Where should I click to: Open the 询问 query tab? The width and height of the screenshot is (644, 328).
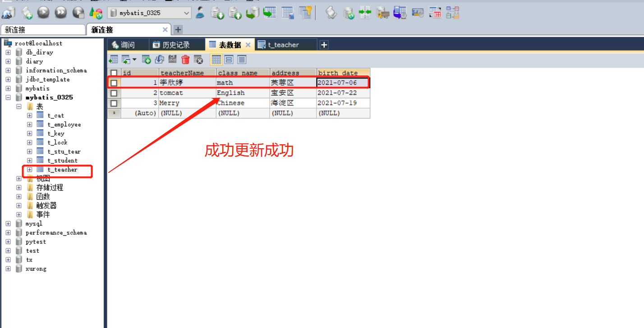tap(128, 45)
